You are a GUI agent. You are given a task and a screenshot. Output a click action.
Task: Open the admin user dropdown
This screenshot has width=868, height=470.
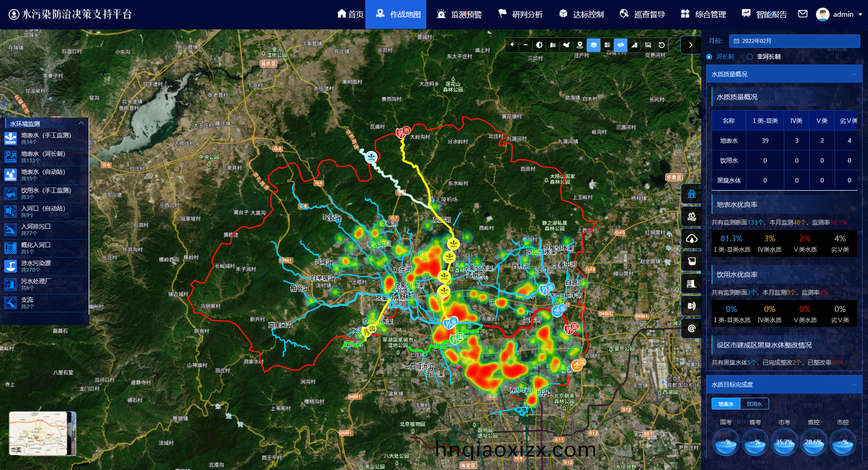point(840,14)
